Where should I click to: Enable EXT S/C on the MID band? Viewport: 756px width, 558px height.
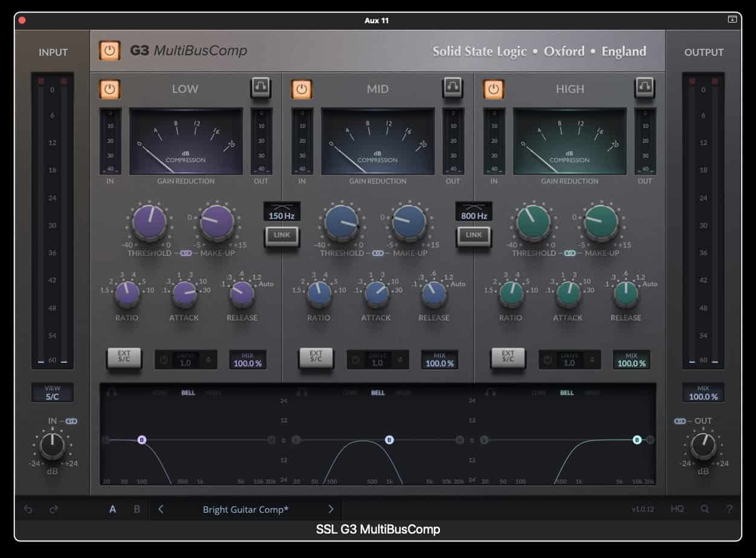[316, 357]
